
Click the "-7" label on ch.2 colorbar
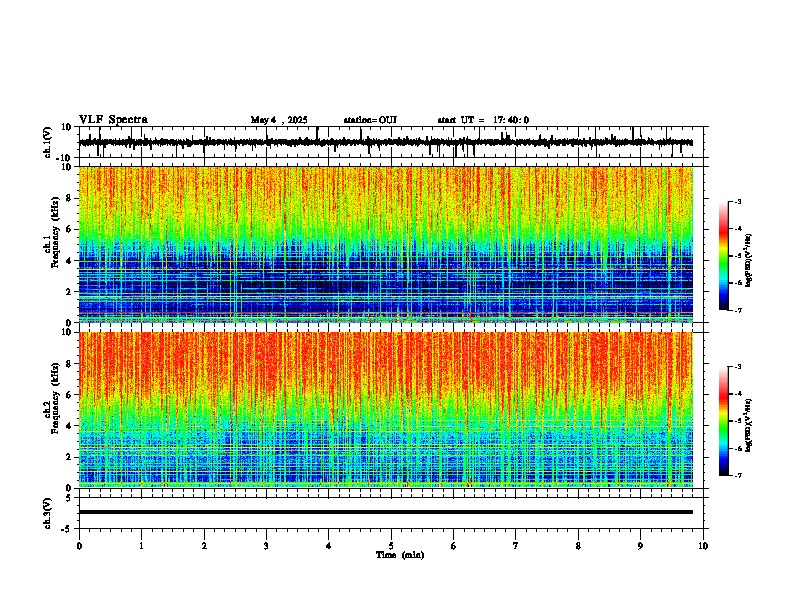pyautogui.click(x=738, y=475)
